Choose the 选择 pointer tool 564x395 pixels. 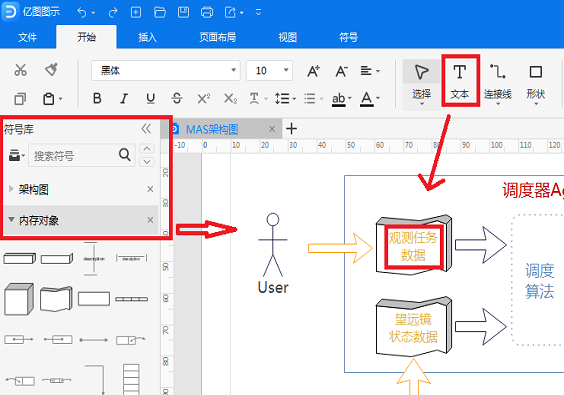coord(421,85)
